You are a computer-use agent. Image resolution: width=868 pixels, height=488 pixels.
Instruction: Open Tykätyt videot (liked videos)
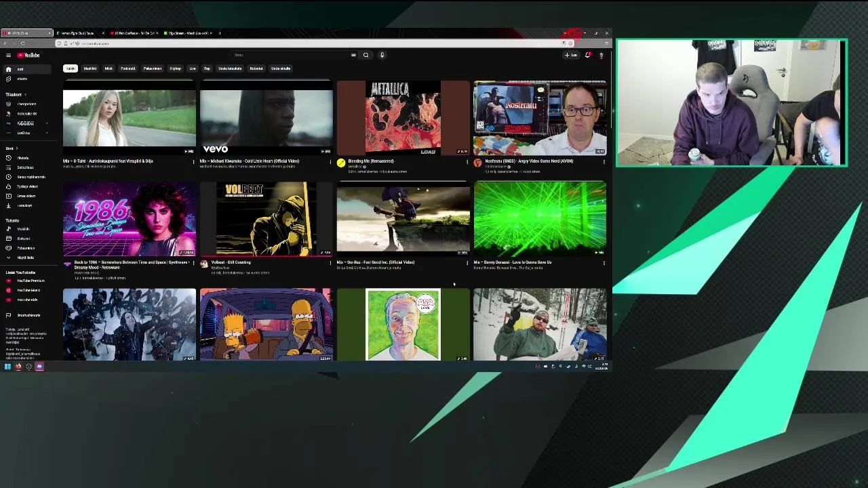coord(27,186)
